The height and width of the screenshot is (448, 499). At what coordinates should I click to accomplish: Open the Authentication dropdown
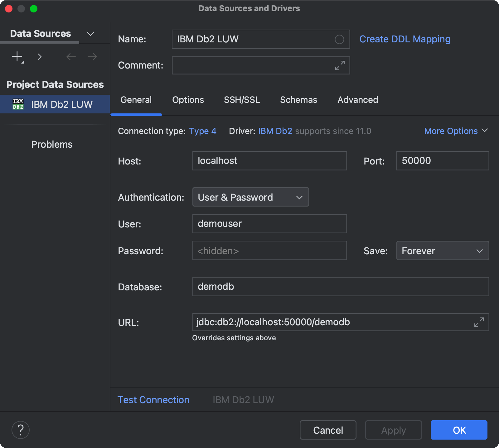click(x=250, y=197)
